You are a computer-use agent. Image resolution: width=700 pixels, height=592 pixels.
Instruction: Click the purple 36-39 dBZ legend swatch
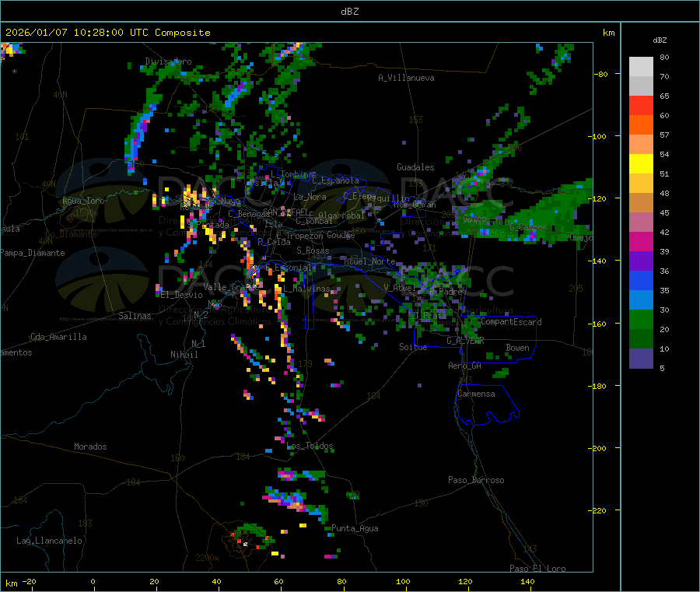pos(641,261)
